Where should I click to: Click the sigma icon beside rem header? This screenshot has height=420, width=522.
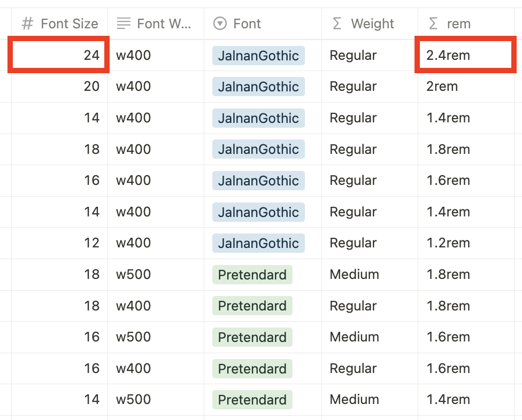coord(433,24)
